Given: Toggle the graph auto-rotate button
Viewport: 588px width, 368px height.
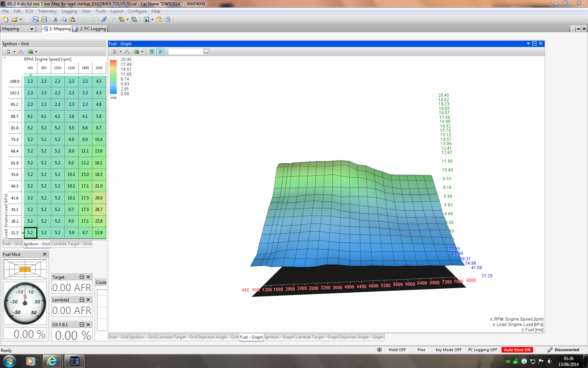Looking at the screenshot, I should coord(160,52).
